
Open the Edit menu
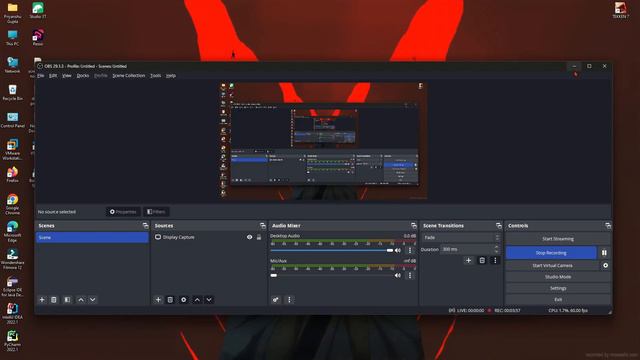coord(53,76)
